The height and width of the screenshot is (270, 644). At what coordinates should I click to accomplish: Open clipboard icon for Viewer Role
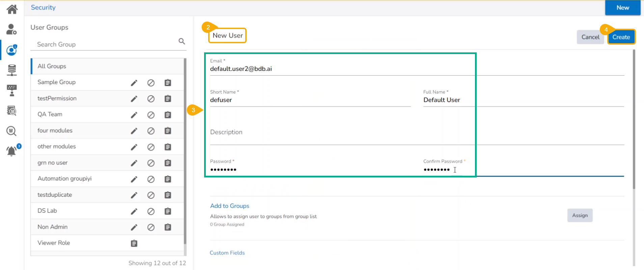point(134,243)
